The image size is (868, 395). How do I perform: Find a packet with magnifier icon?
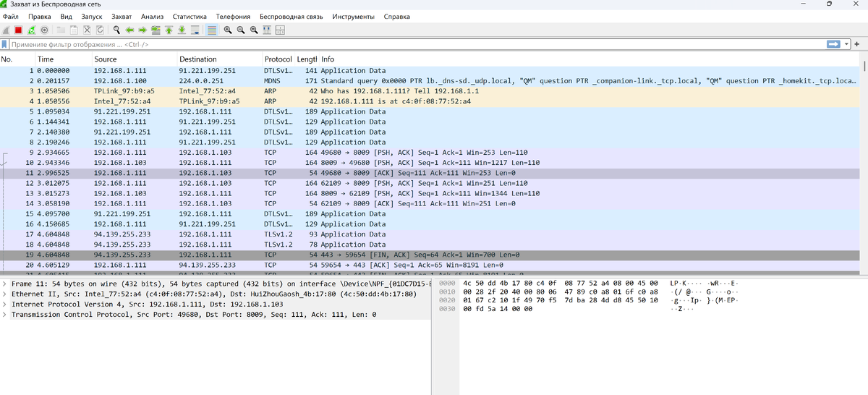tap(116, 30)
